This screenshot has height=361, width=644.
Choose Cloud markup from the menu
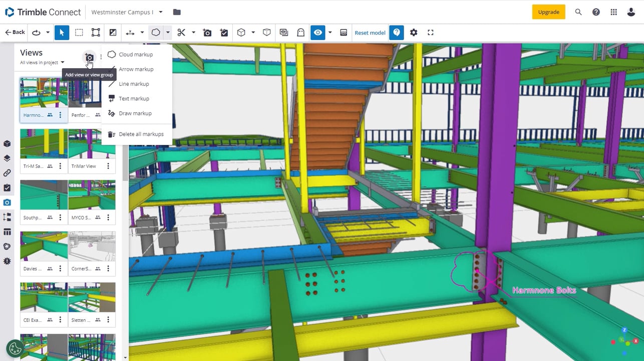click(136, 54)
